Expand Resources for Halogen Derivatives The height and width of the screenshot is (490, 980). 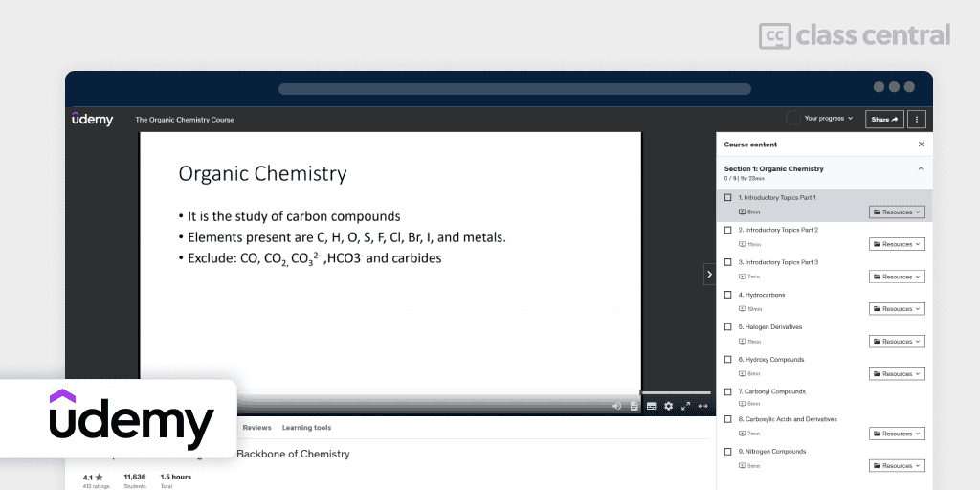click(x=897, y=342)
